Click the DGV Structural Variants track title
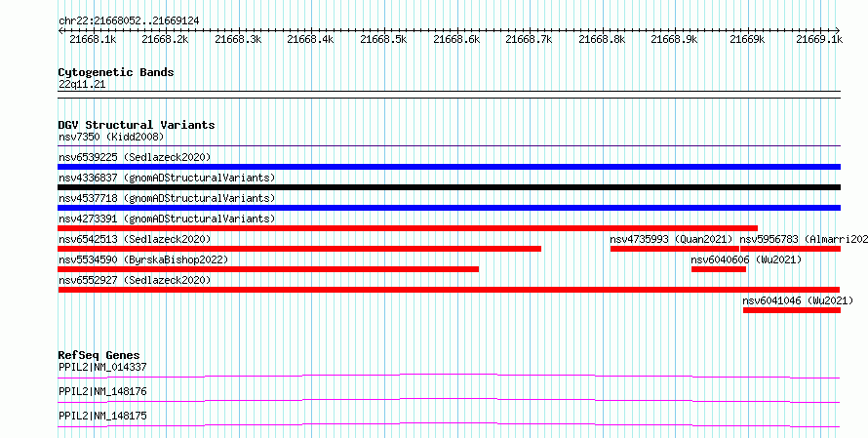This screenshot has width=868, height=438. click(137, 125)
